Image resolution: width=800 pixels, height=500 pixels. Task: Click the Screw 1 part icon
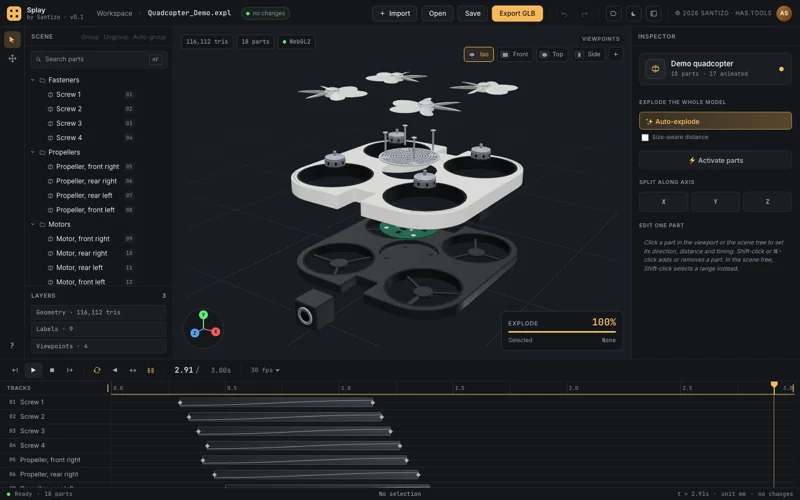[x=51, y=94]
